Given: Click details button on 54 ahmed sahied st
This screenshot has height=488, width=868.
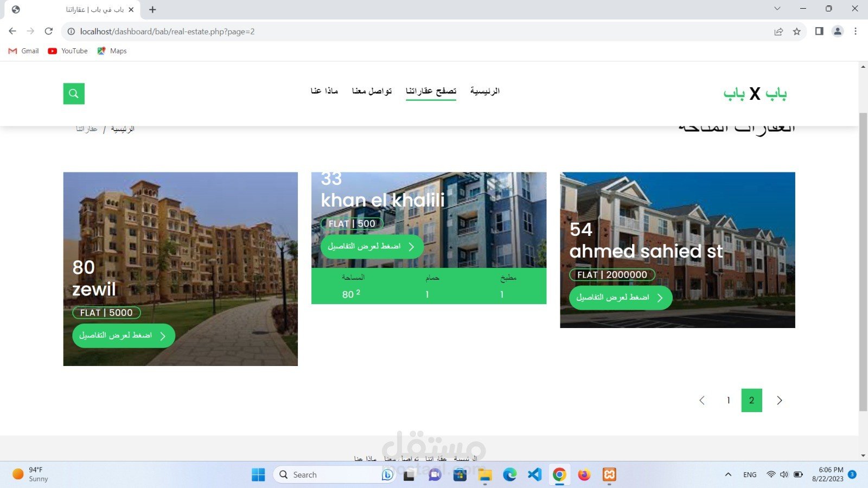Looking at the screenshot, I should point(620,298).
